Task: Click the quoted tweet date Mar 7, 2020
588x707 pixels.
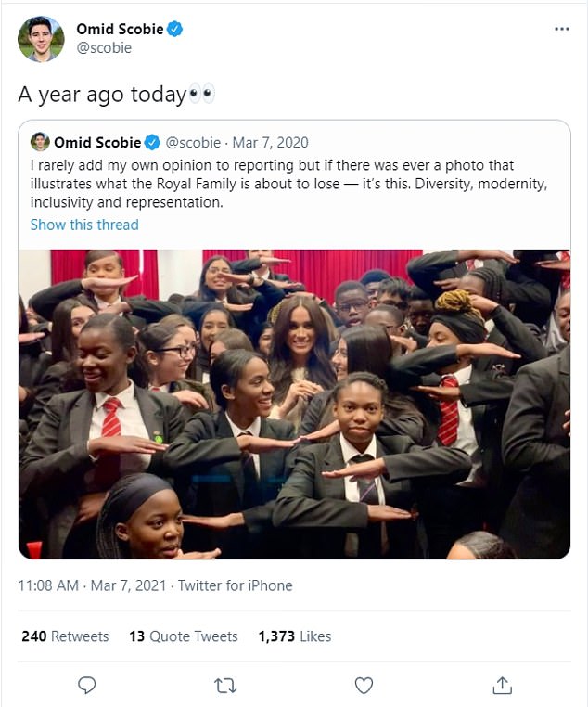Action: click(x=270, y=142)
